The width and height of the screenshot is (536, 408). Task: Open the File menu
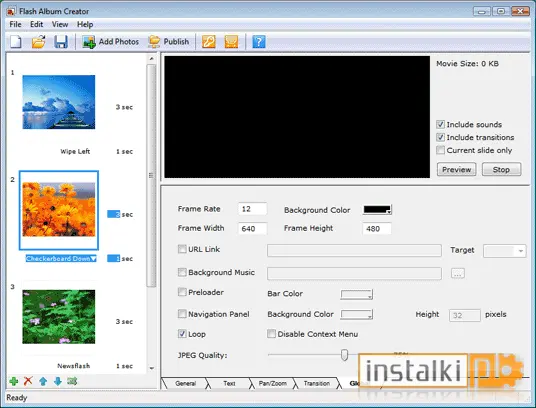(x=15, y=24)
